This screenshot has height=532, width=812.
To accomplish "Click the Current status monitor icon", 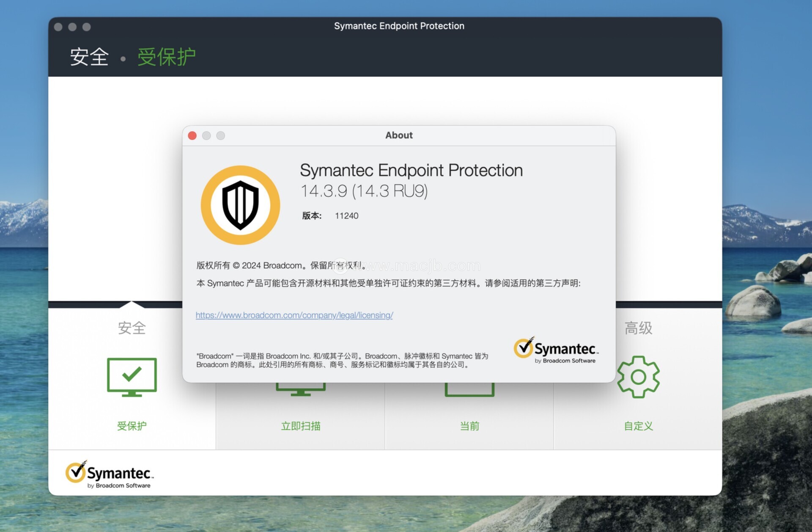I will 469,389.
